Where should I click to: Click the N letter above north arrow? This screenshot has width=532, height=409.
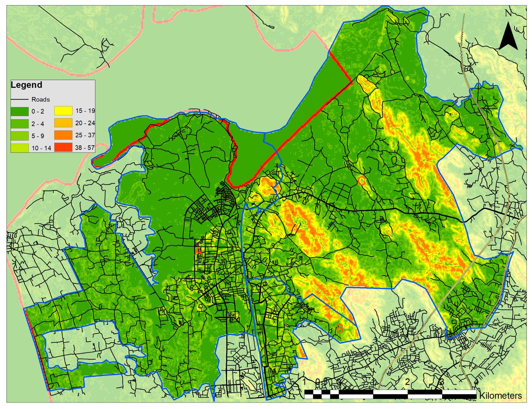(x=508, y=13)
